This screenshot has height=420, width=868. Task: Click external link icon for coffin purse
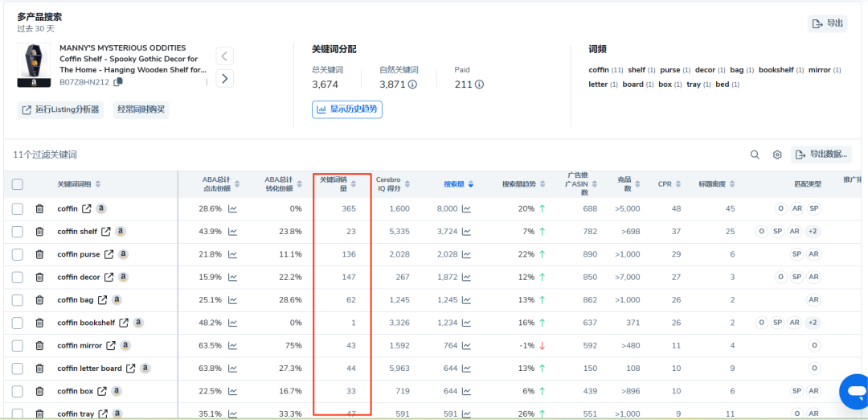(109, 254)
